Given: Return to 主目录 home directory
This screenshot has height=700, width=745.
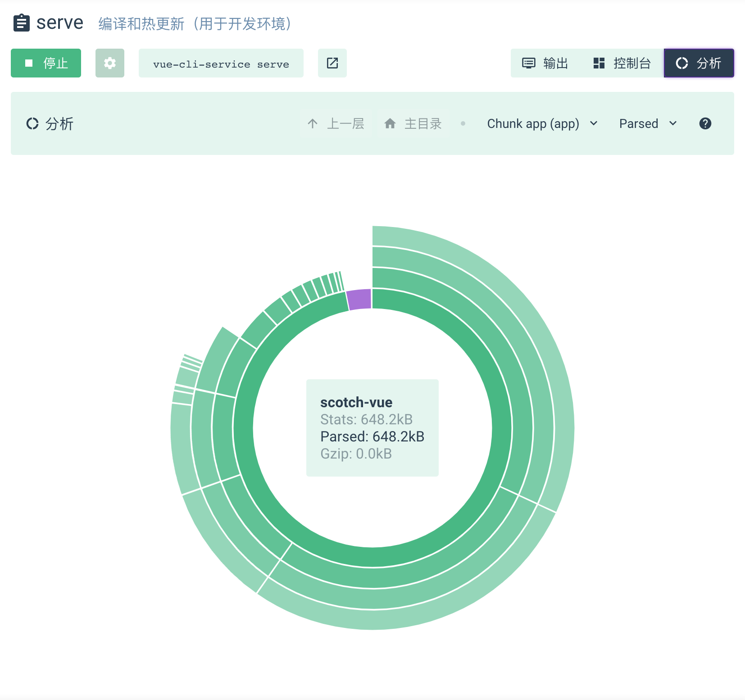Looking at the screenshot, I should coord(413,123).
